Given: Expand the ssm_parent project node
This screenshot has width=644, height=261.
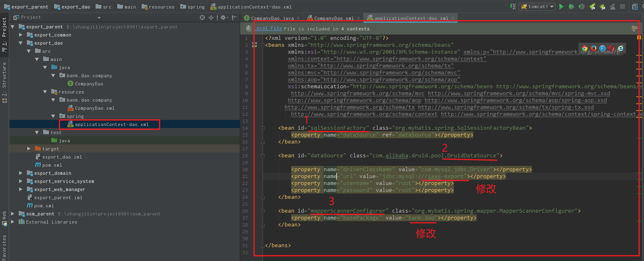Looking at the screenshot, I should click(13, 214).
